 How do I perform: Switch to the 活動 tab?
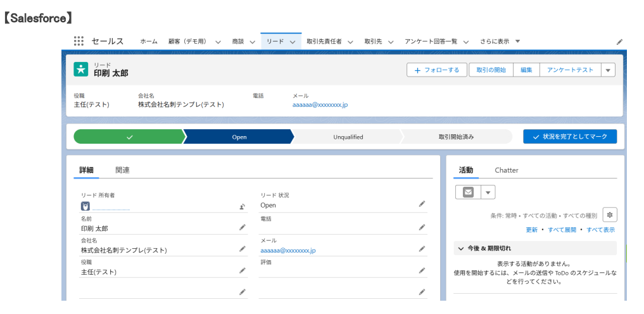pos(466,170)
